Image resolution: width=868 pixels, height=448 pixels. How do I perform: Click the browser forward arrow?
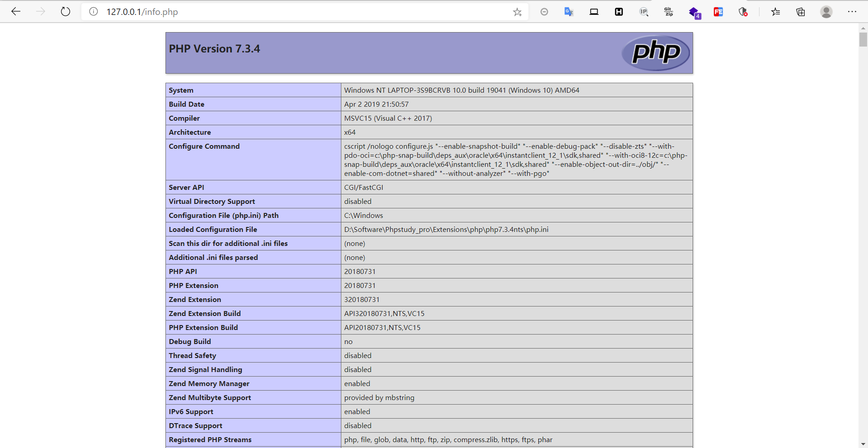41,12
